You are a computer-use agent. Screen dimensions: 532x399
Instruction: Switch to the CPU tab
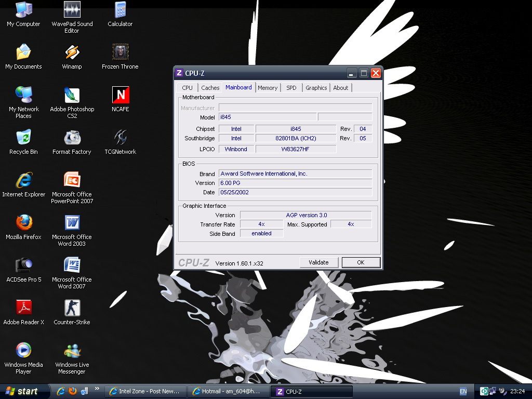point(187,88)
